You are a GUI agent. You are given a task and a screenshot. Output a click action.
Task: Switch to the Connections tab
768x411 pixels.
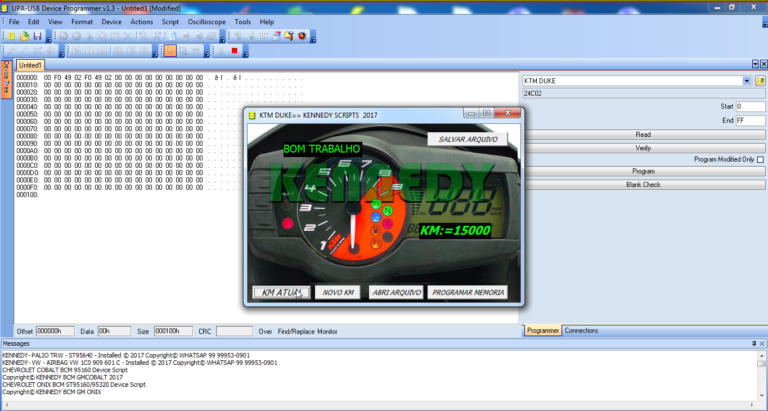click(x=581, y=330)
